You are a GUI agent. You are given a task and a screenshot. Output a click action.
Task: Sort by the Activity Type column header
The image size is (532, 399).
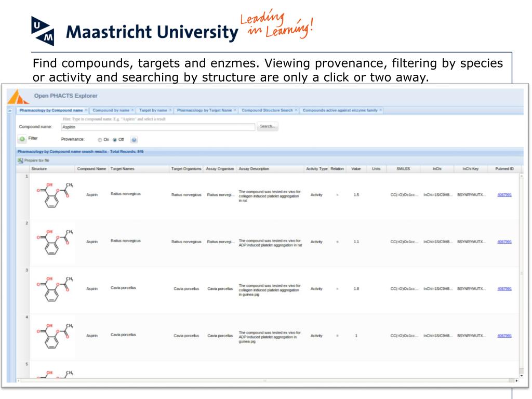316,169
